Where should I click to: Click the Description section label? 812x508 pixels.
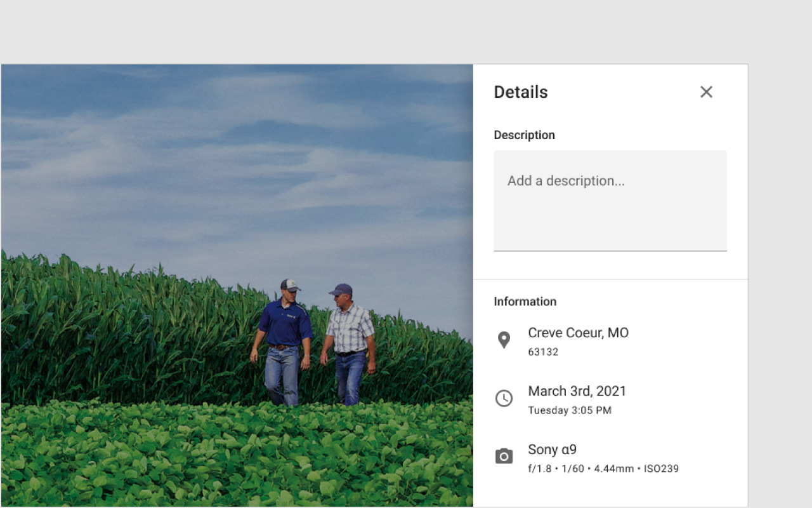click(x=524, y=135)
